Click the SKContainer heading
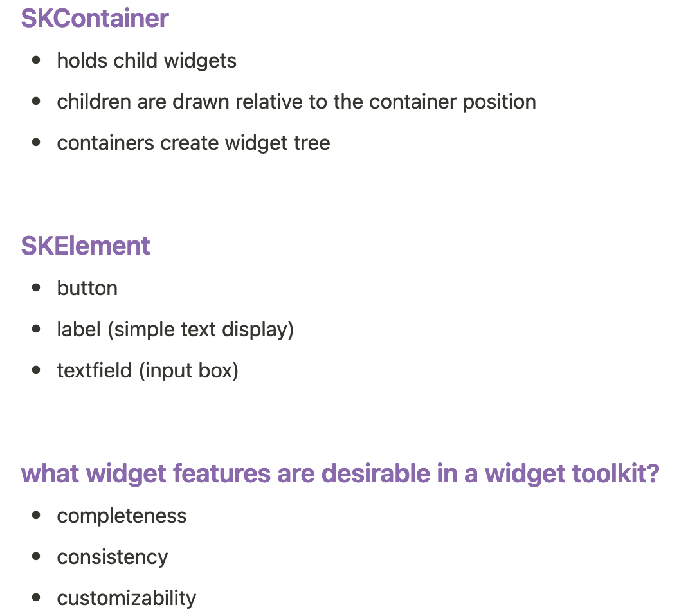The image size is (697, 616). click(95, 18)
